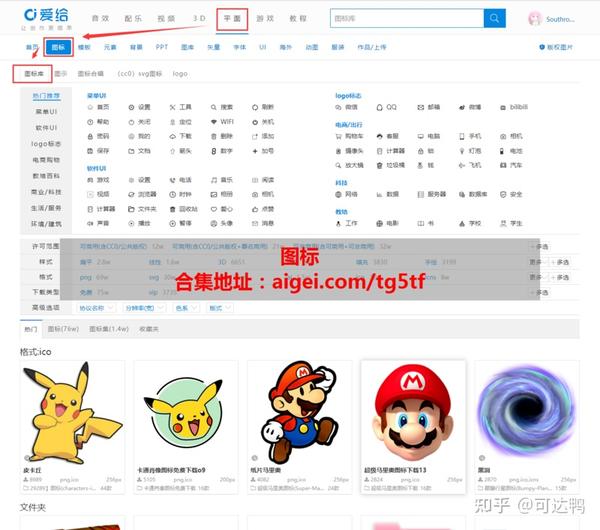Switch to the 热门 results tab

(x=31, y=329)
